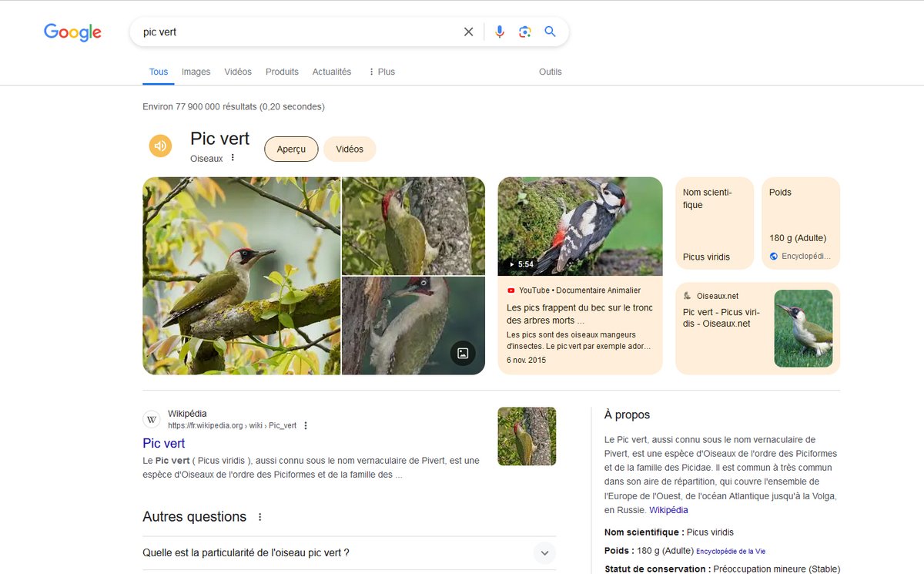Open the three-dot menu next to the Wikipédia URL

(x=305, y=425)
